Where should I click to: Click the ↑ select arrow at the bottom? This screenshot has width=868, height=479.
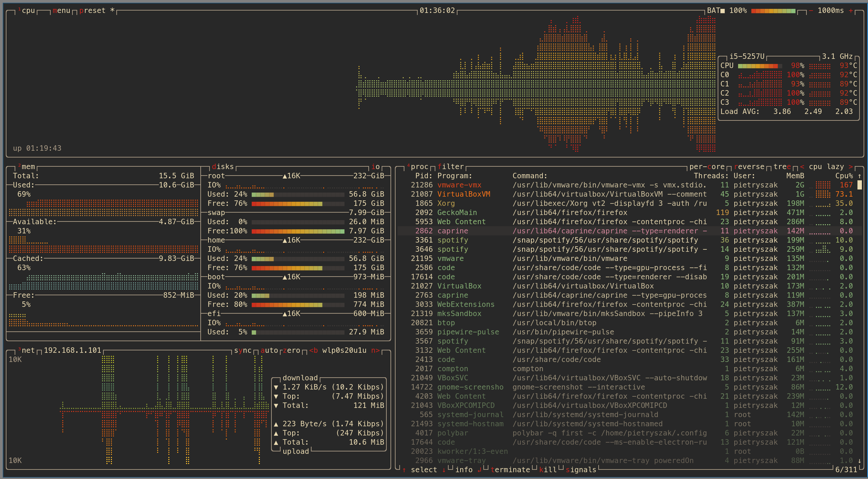tap(404, 470)
